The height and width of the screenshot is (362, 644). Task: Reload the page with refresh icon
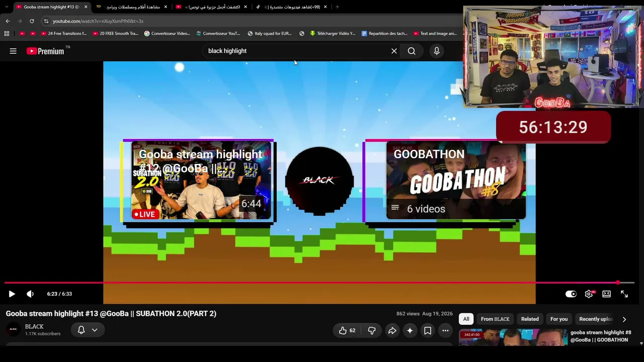click(32, 21)
